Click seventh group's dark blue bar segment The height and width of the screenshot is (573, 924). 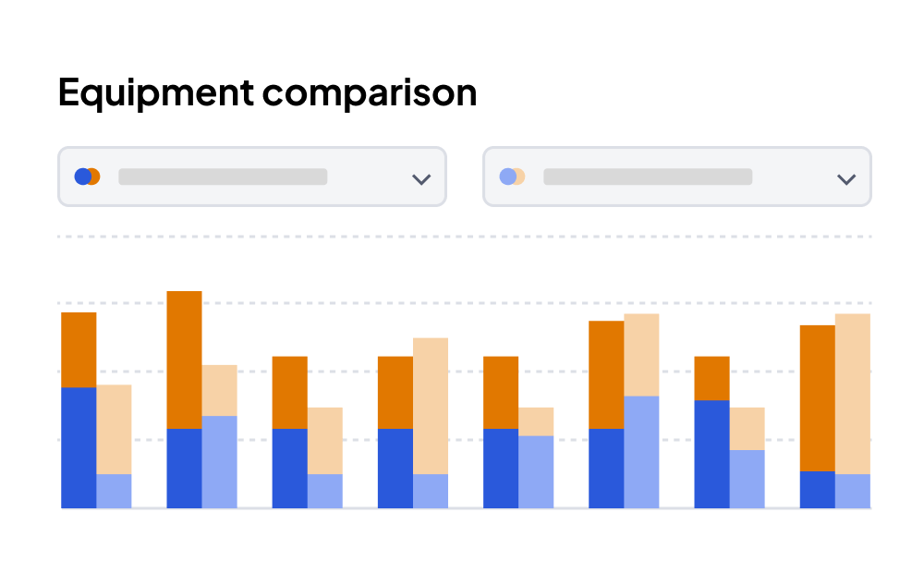pyautogui.click(x=711, y=454)
